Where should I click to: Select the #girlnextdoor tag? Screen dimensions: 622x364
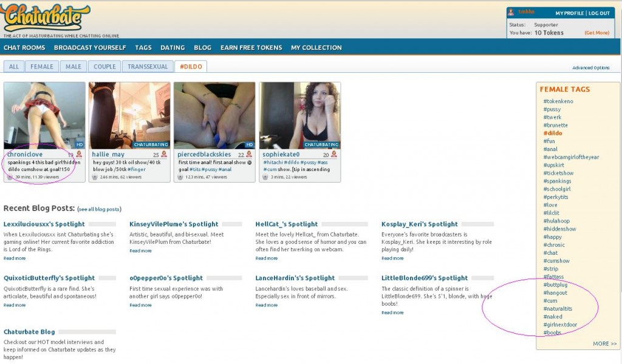point(560,325)
